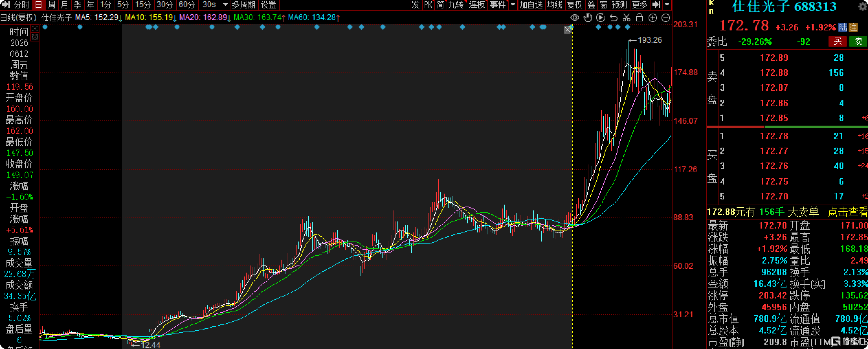Click the minus zoom-out icon
Image resolution: width=868 pixels, height=349 pixels.
(x=665, y=18)
